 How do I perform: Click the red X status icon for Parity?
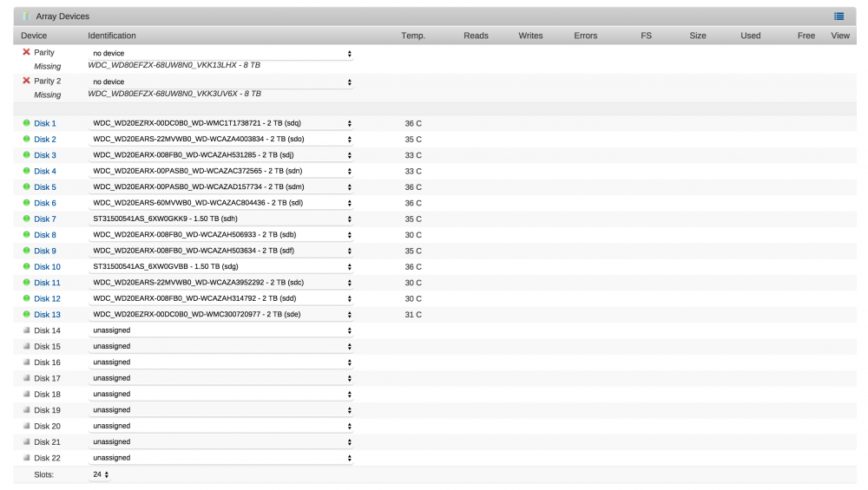click(26, 52)
